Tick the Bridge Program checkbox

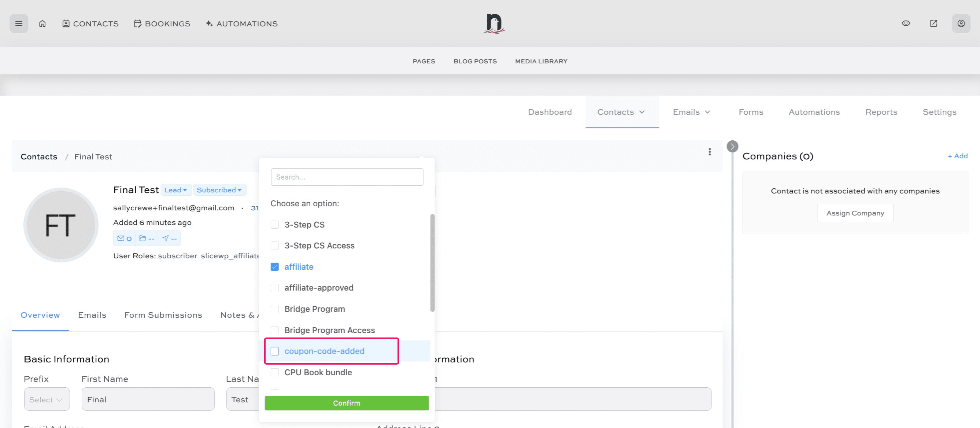[275, 309]
